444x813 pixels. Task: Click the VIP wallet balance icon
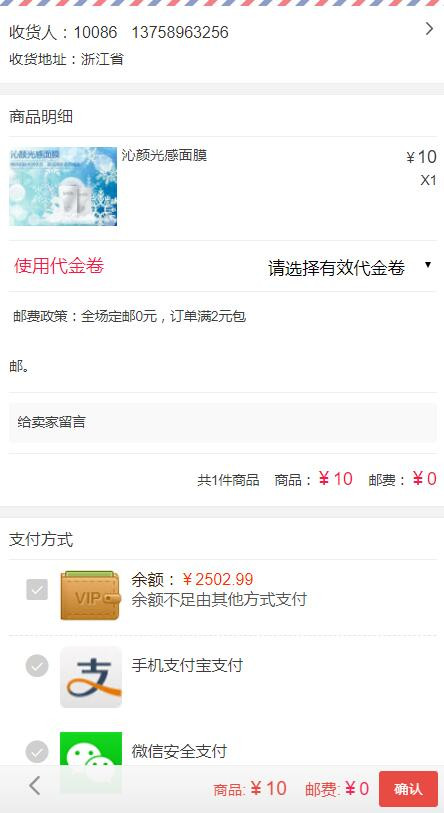pyautogui.click(x=90, y=595)
